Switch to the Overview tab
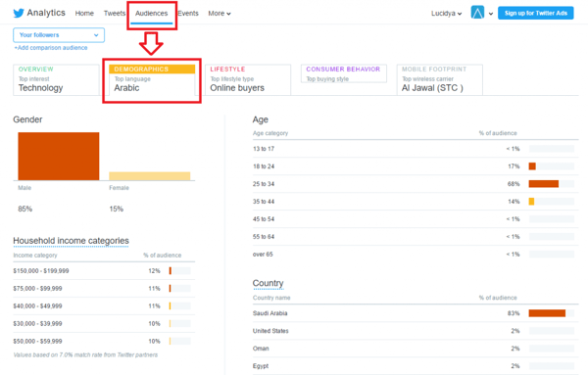The height and width of the screenshot is (375, 588). tap(56, 79)
